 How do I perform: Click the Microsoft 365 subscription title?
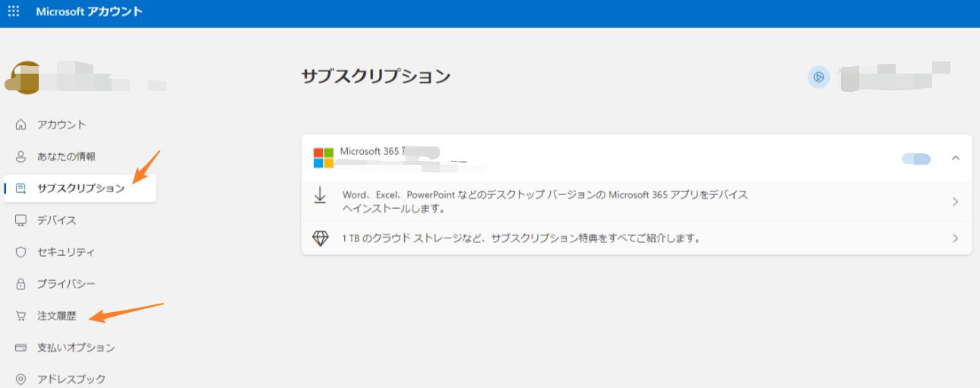(x=371, y=151)
